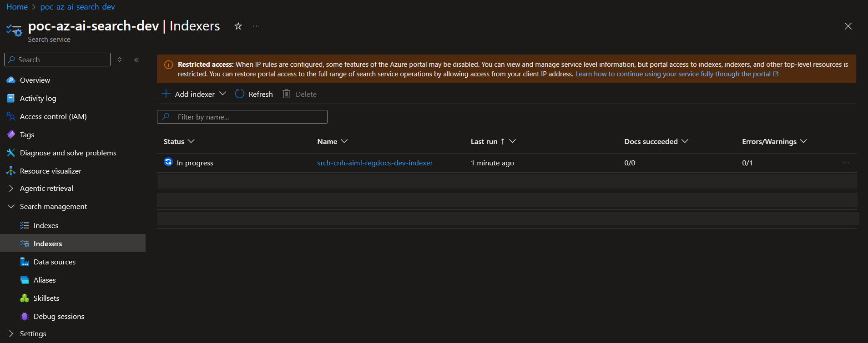Screen dimensions: 868x343
Task: Close the Indexers blade with X
Action: click(848, 26)
